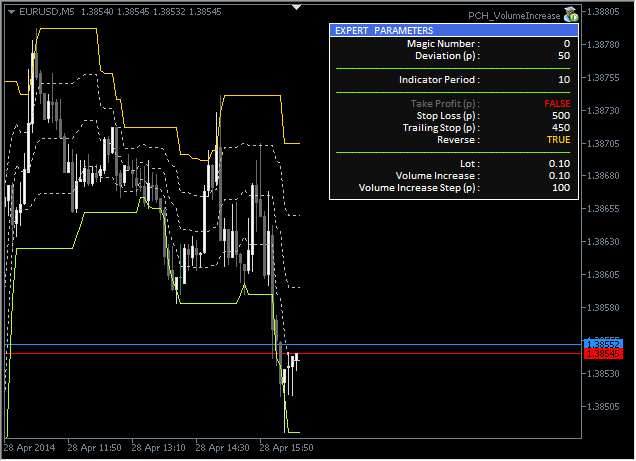Screen dimensions: 636x461
Task: Click the 28 Apr 15:50 time label
Action: tap(286, 448)
